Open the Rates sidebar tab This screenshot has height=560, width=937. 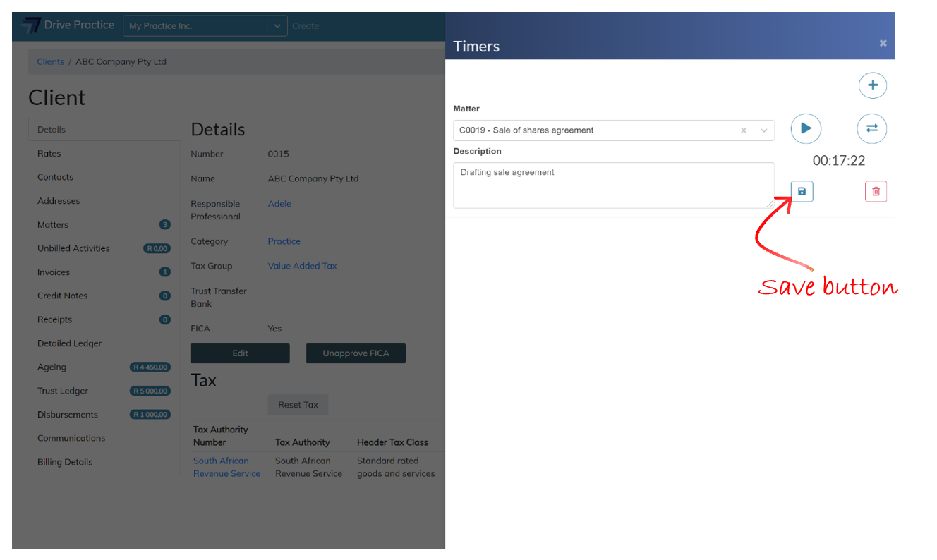click(x=104, y=154)
